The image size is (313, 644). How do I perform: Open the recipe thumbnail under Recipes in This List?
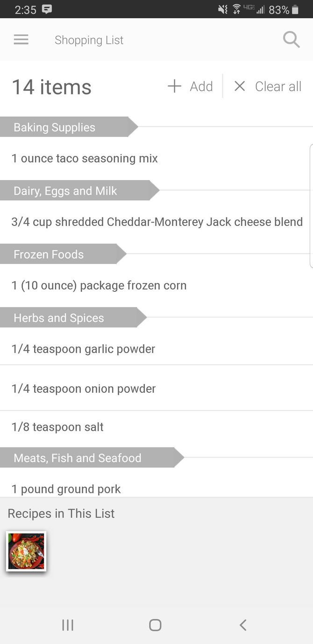(26, 551)
